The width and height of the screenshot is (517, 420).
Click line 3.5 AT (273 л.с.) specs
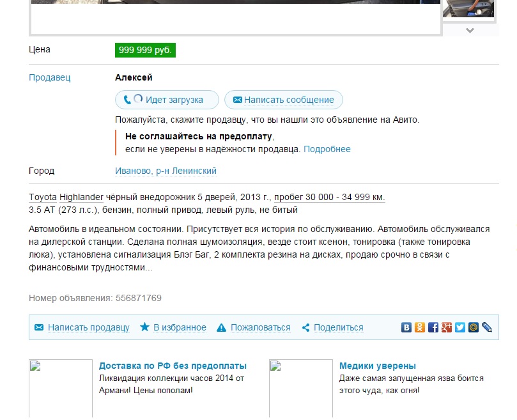click(x=163, y=210)
